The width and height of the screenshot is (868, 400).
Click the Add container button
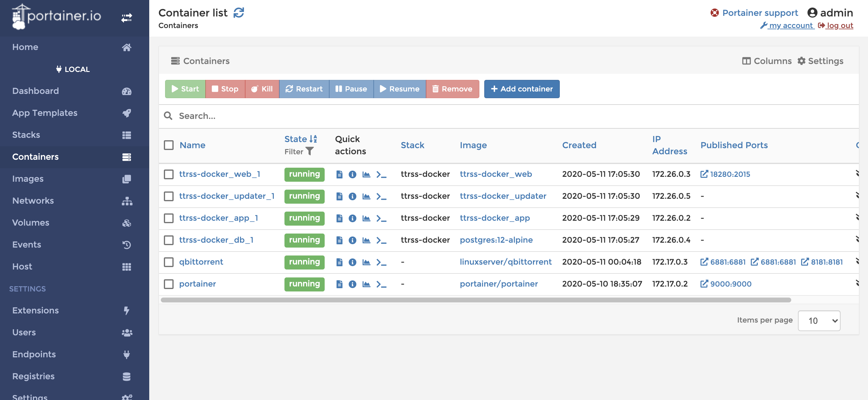tap(522, 89)
